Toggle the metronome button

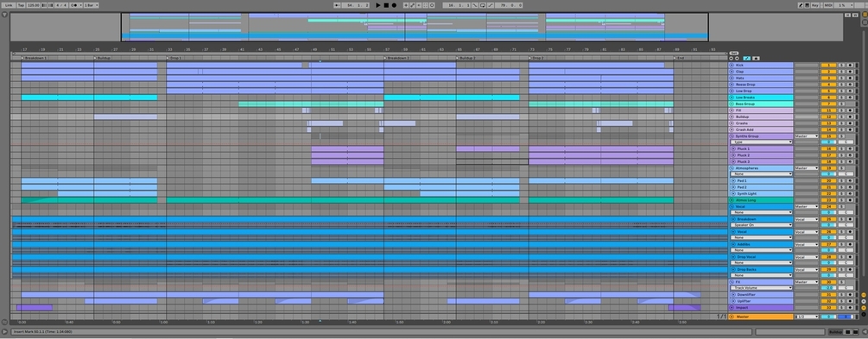click(76, 5)
